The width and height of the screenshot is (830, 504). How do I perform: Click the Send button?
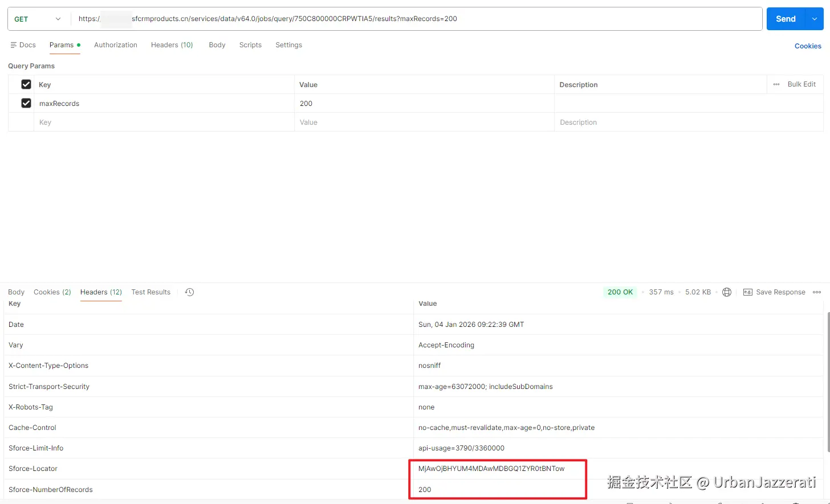coord(786,19)
